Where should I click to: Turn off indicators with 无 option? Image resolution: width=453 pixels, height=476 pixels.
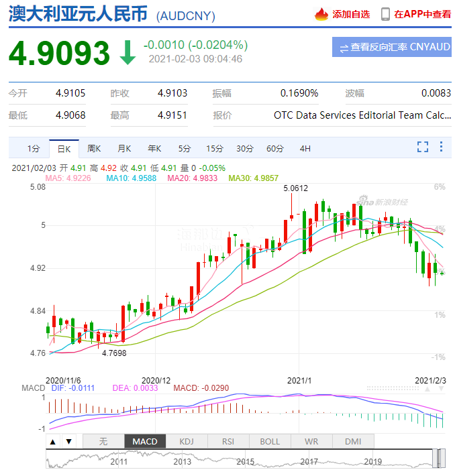[x=103, y=441]
